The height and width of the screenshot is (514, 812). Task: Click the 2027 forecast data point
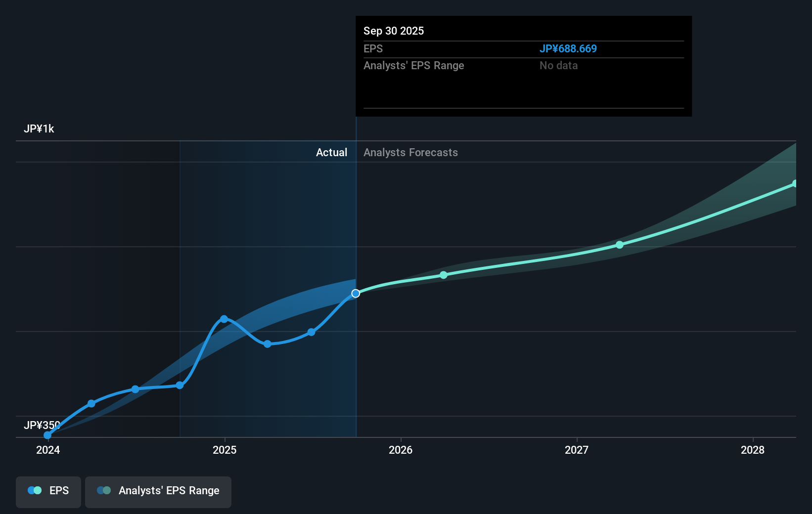click(x=620, y=245)
